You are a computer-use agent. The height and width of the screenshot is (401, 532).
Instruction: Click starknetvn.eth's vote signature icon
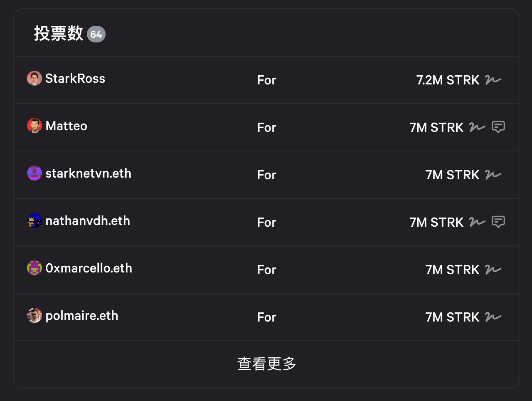point(493,175)
